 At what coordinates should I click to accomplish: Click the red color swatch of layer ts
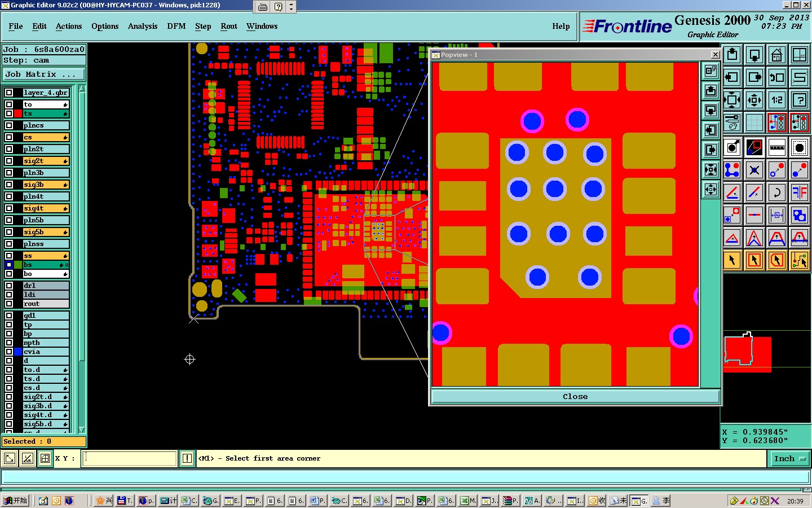coord(17,113)
